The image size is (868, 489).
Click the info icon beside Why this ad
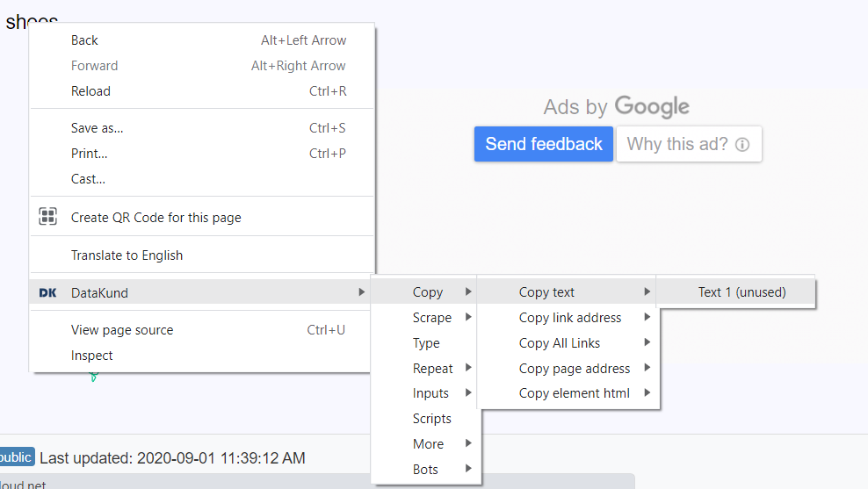(x=742, y=145)
